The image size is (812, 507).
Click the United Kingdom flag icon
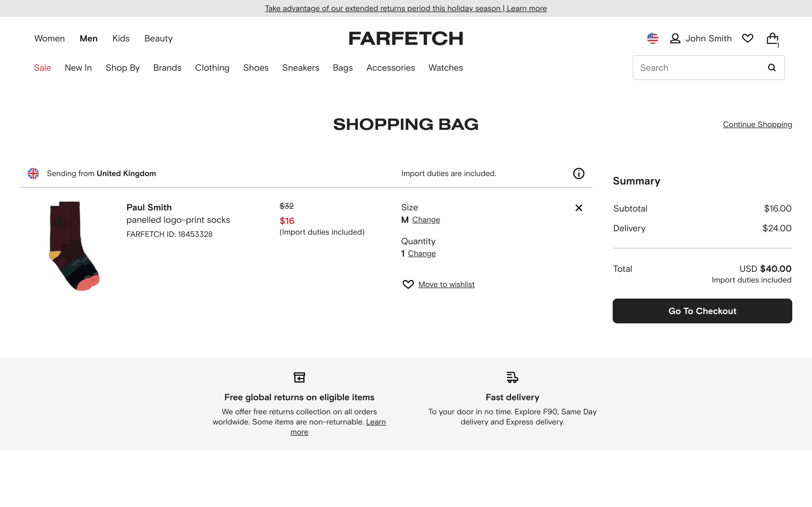[x=33, y=174]
